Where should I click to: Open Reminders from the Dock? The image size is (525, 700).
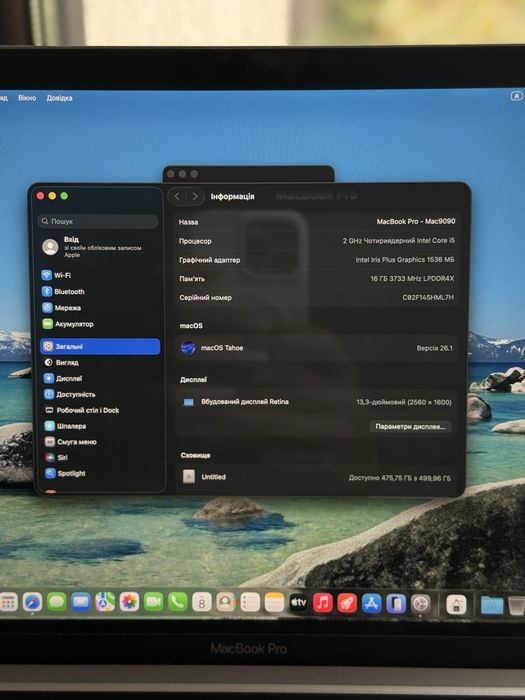click(x=250, y=603)
